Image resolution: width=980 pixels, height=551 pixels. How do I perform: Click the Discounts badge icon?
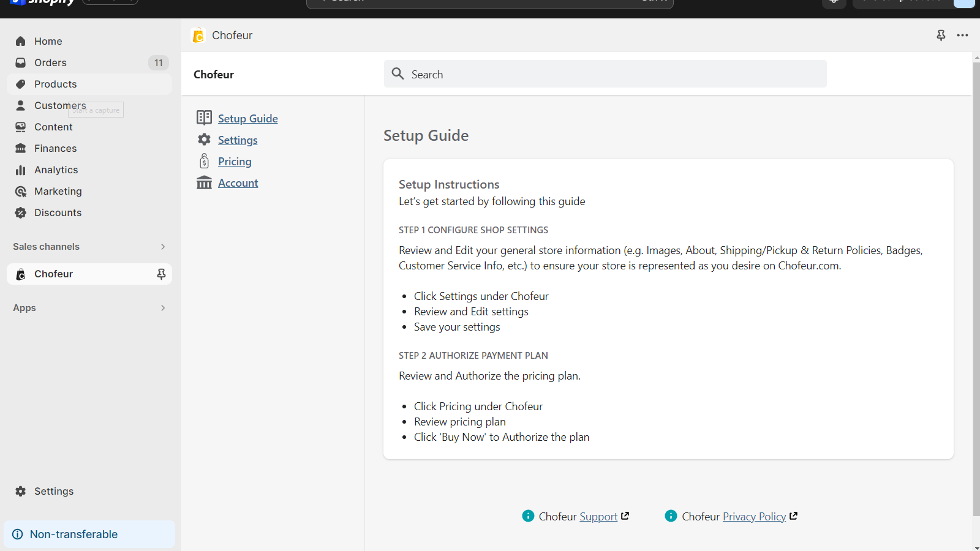(x=21, y=212)
